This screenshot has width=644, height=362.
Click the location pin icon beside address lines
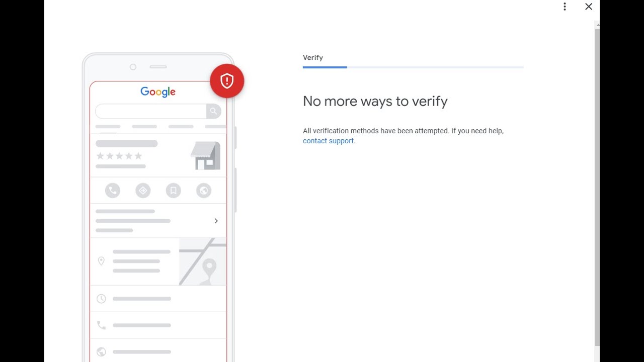[x=101, y=261]
